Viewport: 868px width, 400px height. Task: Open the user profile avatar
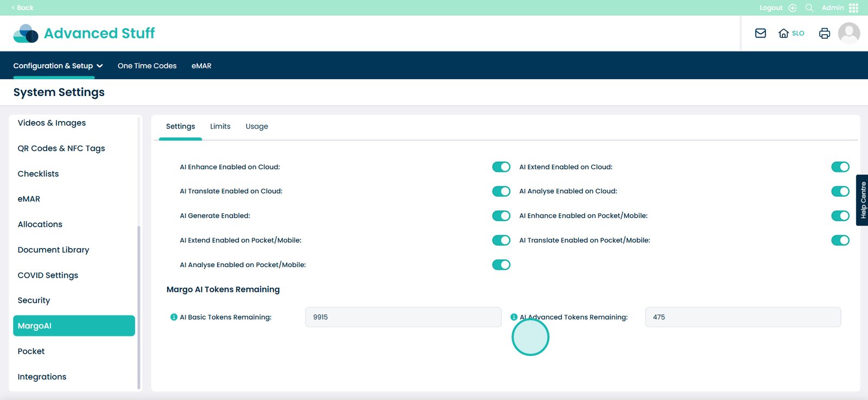pos(848,33)
